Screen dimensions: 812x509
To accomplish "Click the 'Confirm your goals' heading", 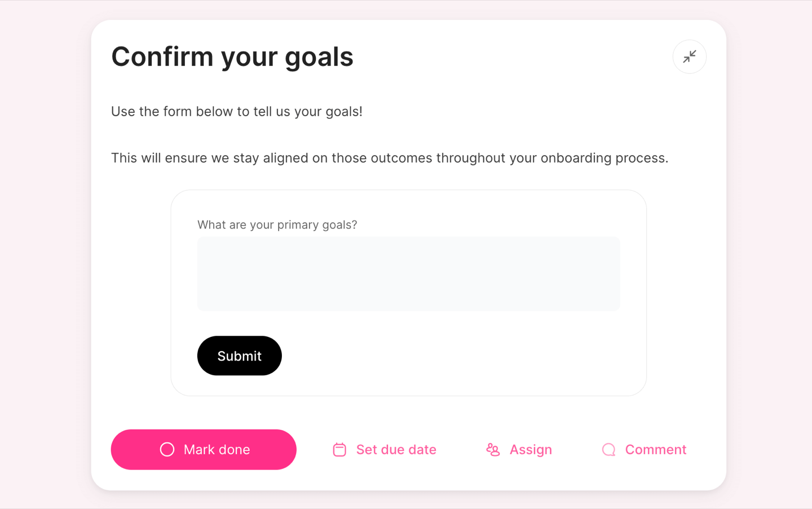I will [232, 56].
